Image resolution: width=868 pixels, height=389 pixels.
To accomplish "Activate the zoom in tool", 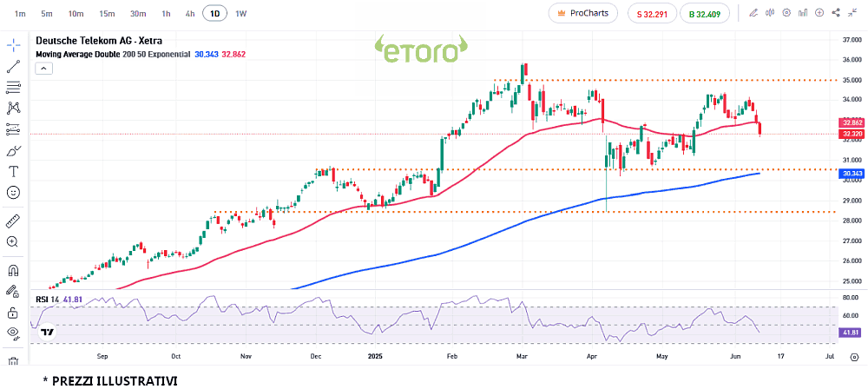I will [13, 242].
